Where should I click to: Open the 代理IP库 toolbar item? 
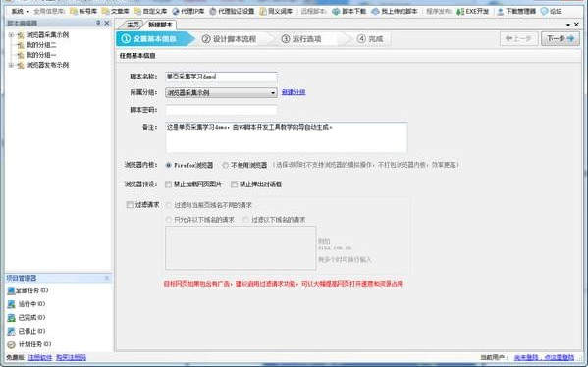click(x=188, y=11)
